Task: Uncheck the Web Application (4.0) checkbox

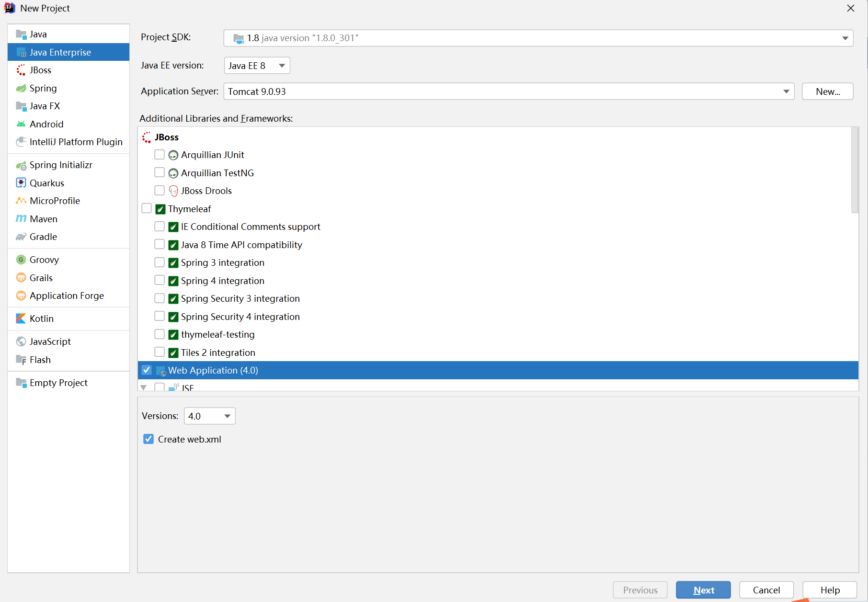Action: [147, 370]
